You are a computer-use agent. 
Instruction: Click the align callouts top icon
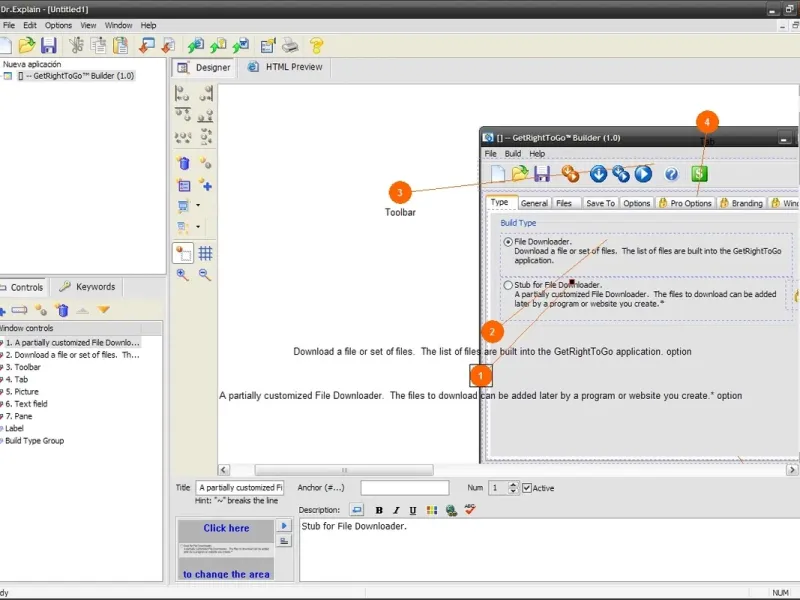click(182, 115)
